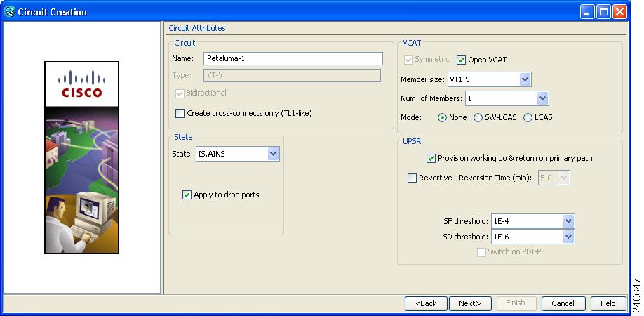Open the Num. of Members dropdown

coord(507,98)
